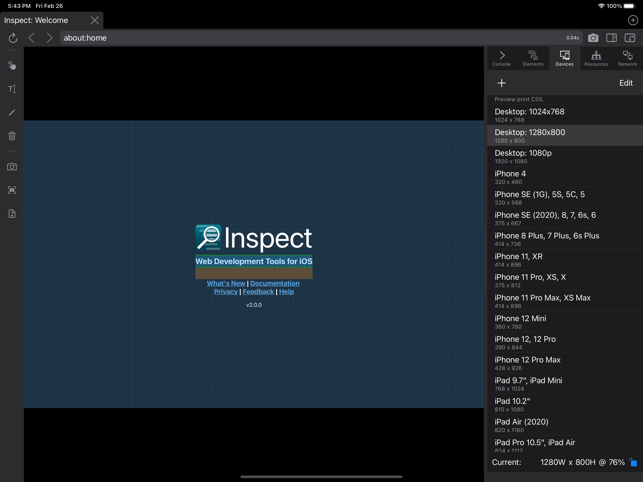Screen dimensions: 643x482
Task: Select the Desktop: 1024x768 device
Action: pyautogui.click(x=565, y=115)
